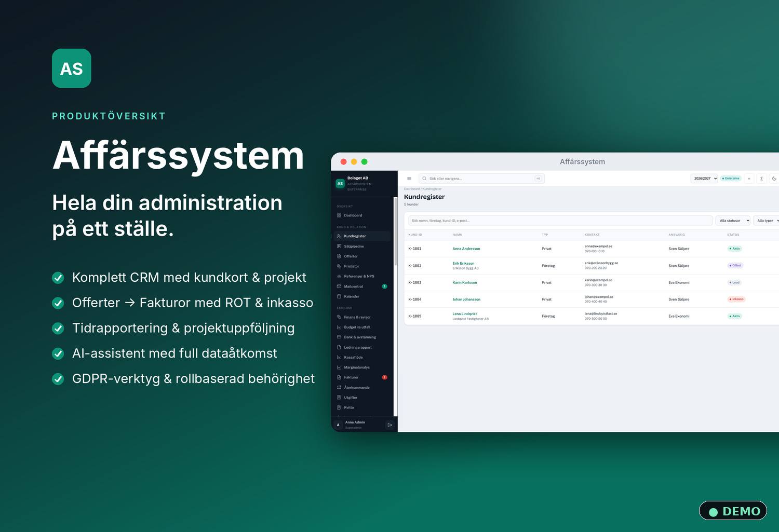This screenshot has width=779, height=532.
Task: Click the STATUS column header
Action: pyautogui.click(x=733, y=235)
